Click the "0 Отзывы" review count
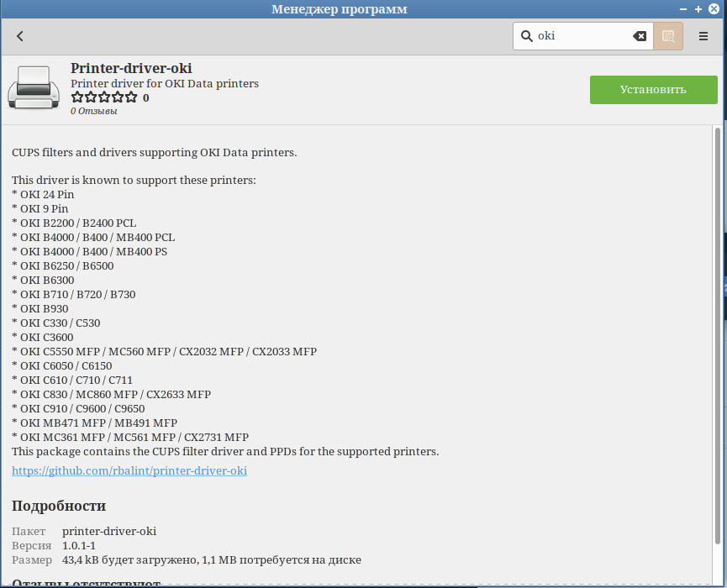727x588 pixels. pos(93,111)
